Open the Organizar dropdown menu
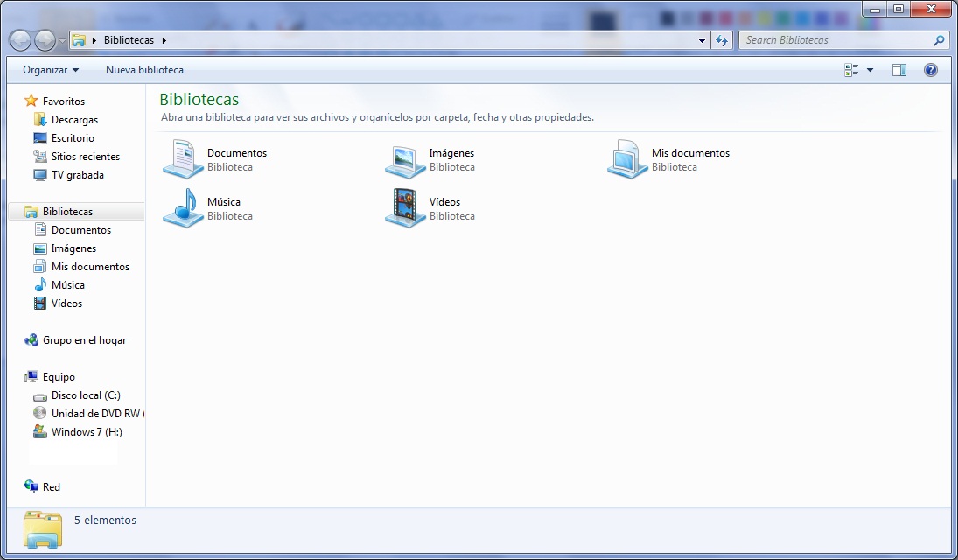958x560 pixels. point(51,70)
